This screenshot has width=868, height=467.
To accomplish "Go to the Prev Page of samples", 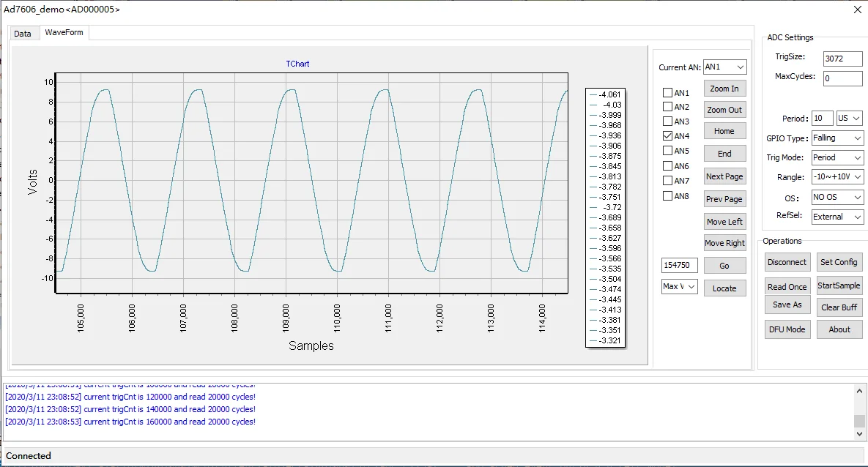I will coord(724,199).
